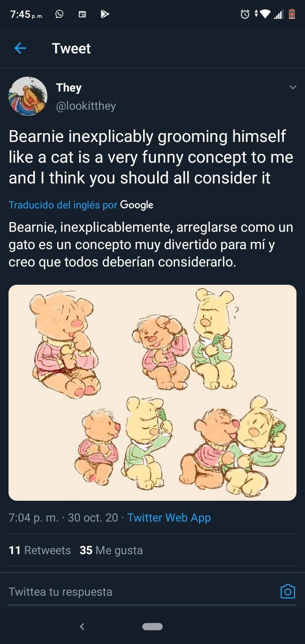Viewport: 305px width, 644px height.
Task: Open the camera icon in the reply bar
Action: [288, 591]
